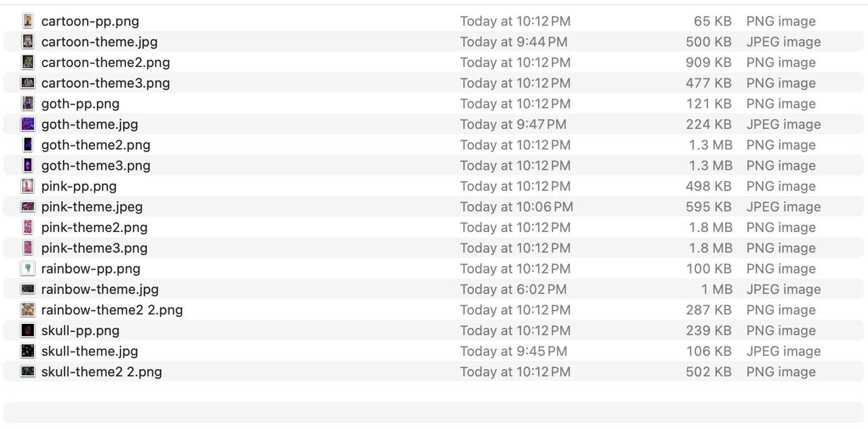Select the cartoon-theme.jpg file name
Viewport: 868px width, 429px height.
pyautogui.click(x=100, y=42)
